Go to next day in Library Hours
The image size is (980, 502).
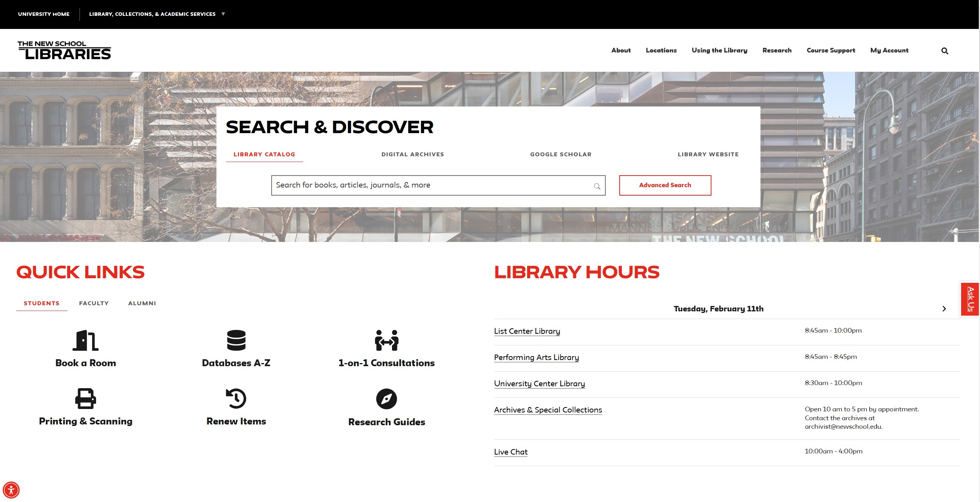[x=944, y=309]
